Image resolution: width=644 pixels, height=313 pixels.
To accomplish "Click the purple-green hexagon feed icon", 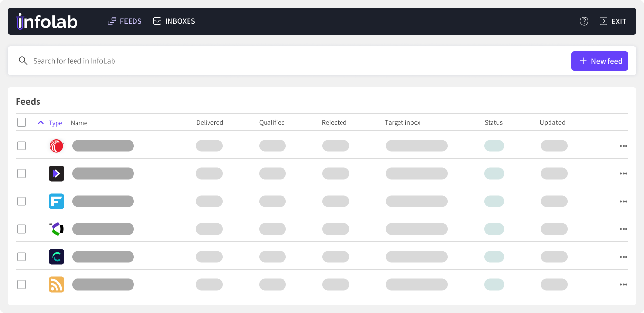I will coord(57,229).
